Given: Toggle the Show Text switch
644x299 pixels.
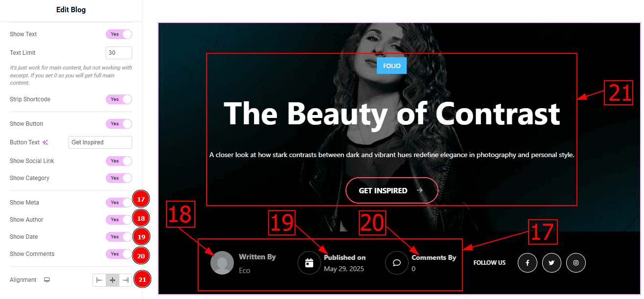Looking at the screenshot, I should pyautogui.click(x=119, y=34).
